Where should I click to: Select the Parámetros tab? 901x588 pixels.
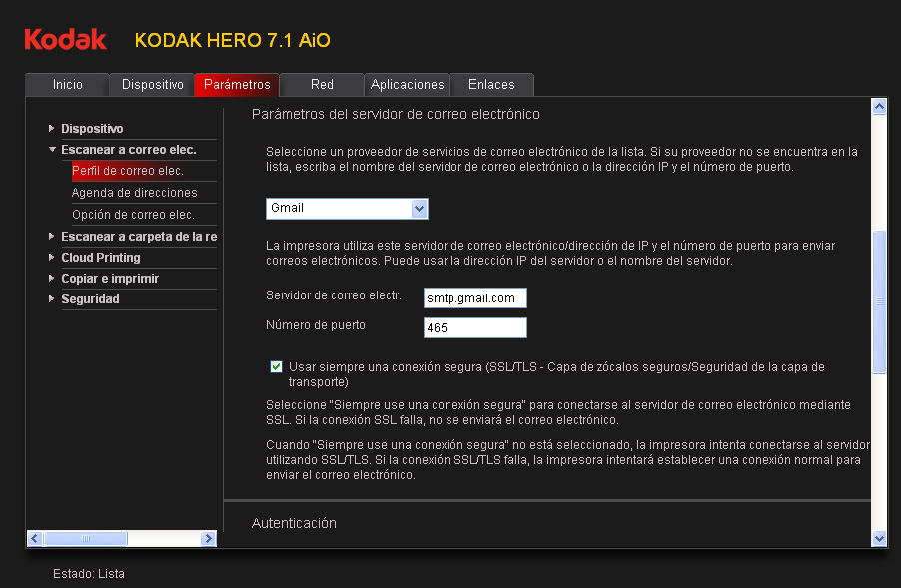[237, 85]
